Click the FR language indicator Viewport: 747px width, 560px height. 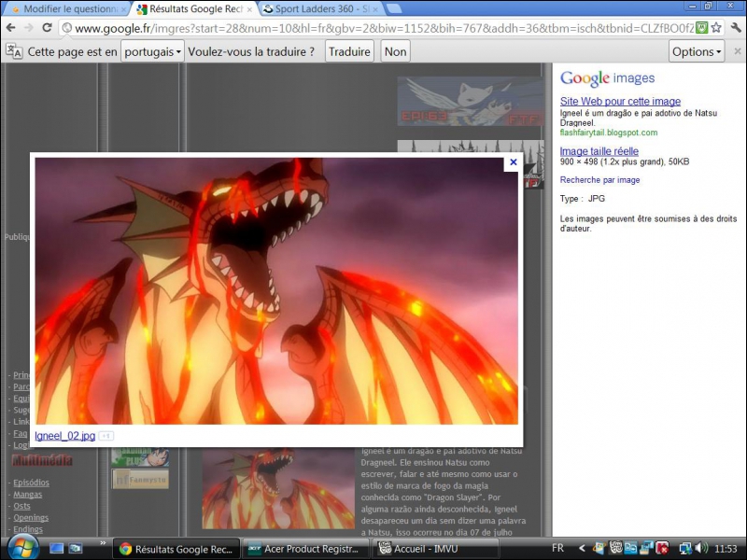(557, 548)
